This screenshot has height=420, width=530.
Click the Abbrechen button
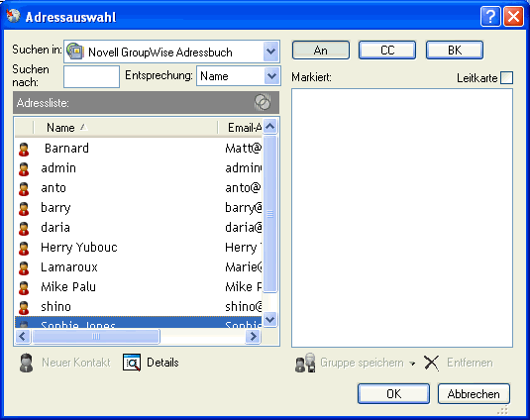pos(474,393)
